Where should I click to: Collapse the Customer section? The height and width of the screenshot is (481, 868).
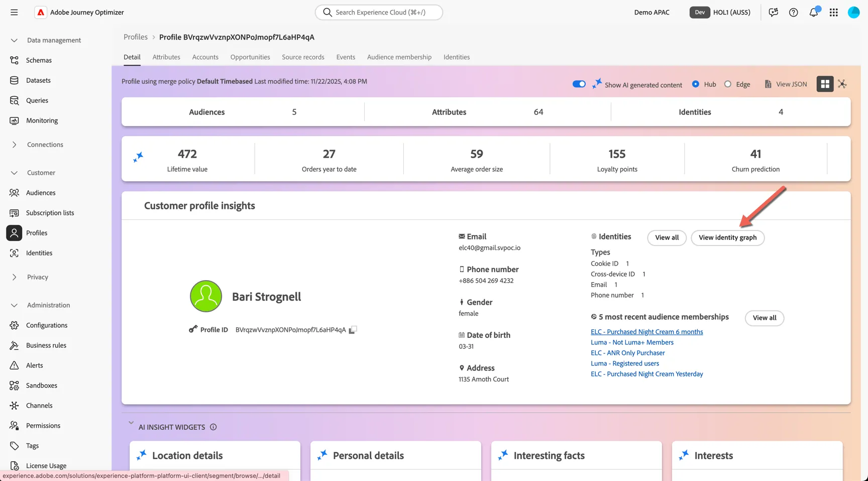point(14,173)
